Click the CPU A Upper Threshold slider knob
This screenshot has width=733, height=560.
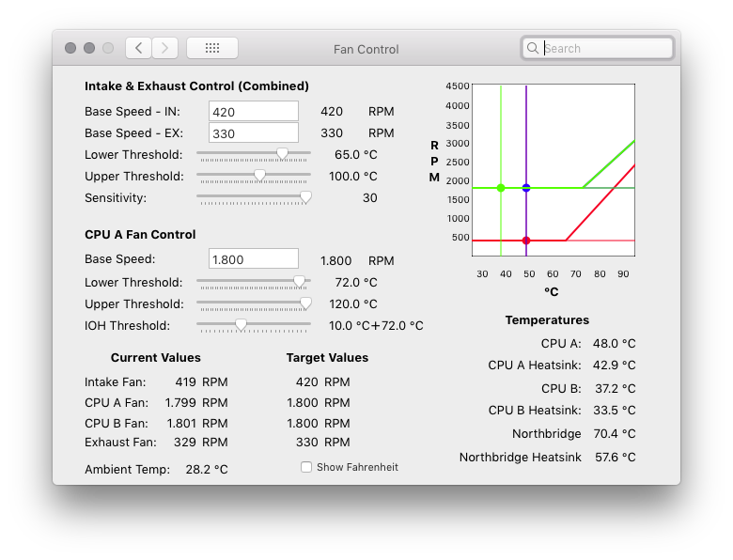coord(304,303)
